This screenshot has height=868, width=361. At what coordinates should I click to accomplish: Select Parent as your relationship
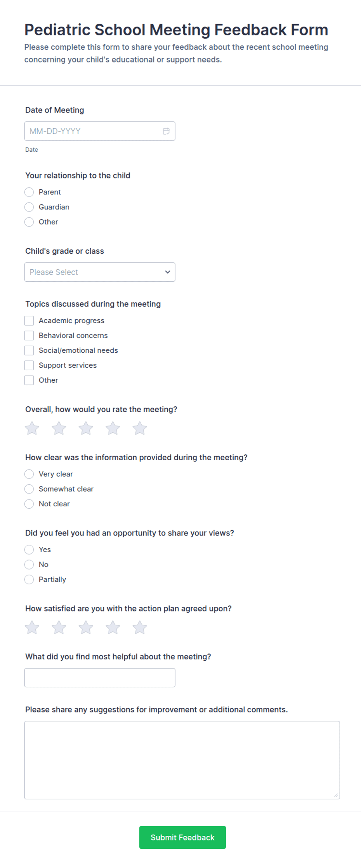click(29, 192)
